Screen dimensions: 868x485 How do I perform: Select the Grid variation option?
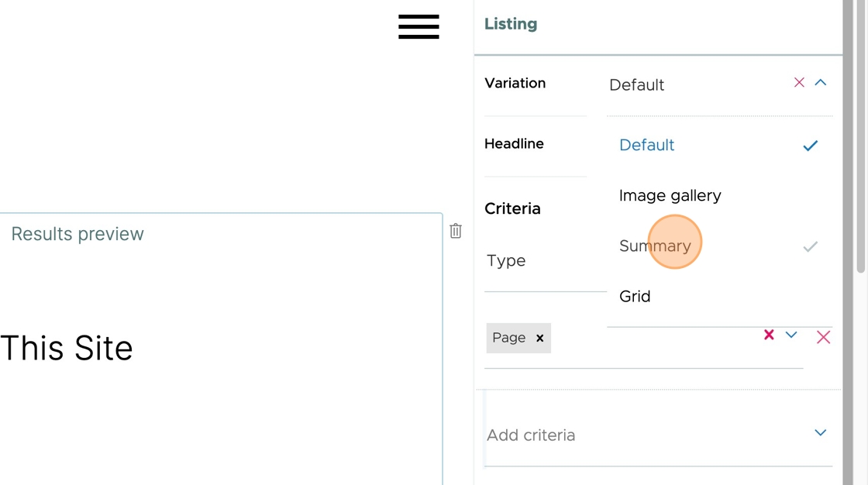(x=635, y=296)
